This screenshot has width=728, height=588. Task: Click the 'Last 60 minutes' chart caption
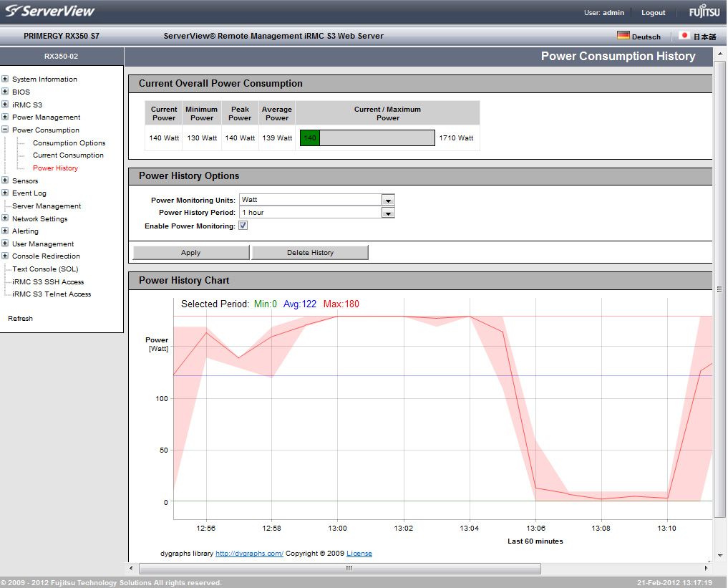tap(535, 541)
